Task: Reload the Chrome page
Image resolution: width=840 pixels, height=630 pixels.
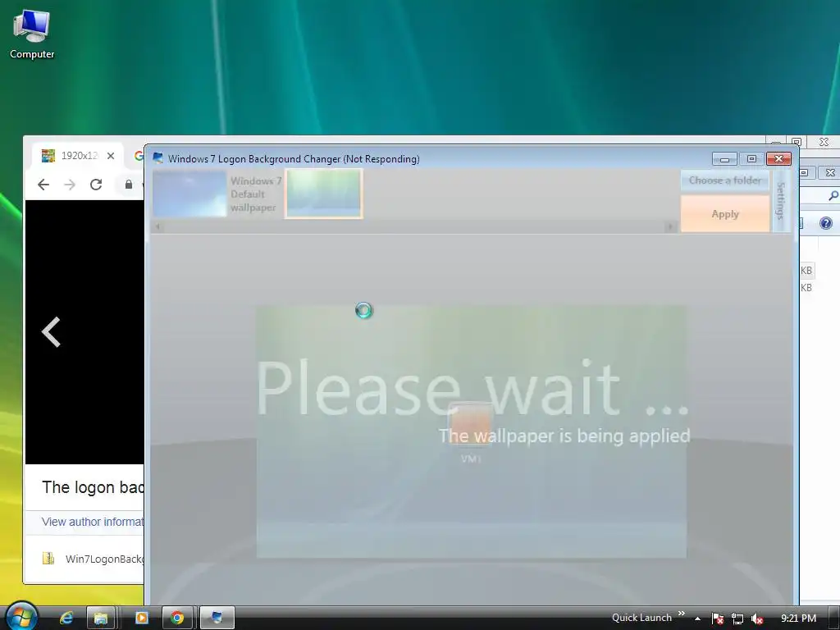Action: tap(96, 185)
